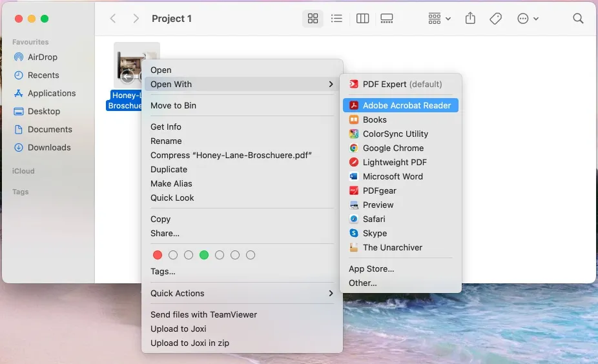Switch Finder to list view
The height and width of the screenshot is (364, 598).
click(336, 18)
